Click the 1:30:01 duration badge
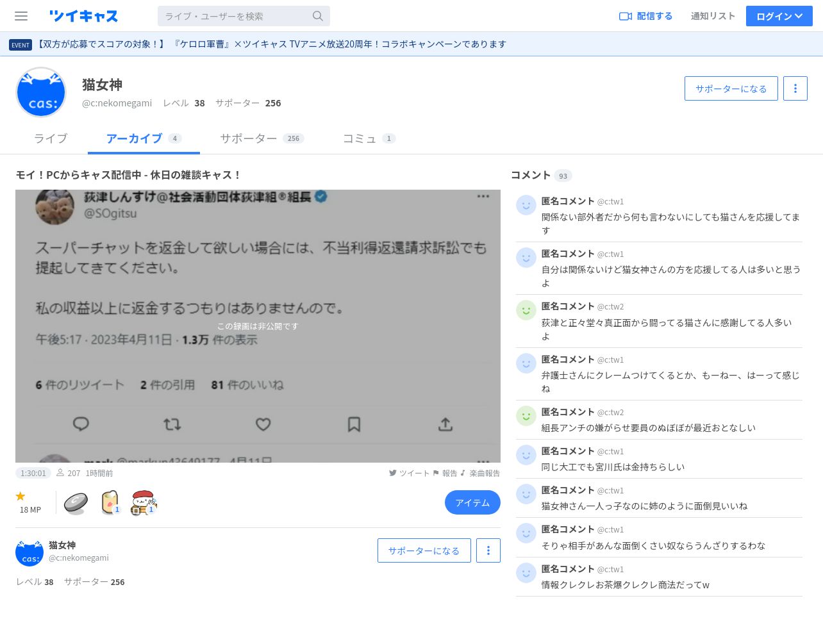The image size is (823, 644). coord(33,473)
